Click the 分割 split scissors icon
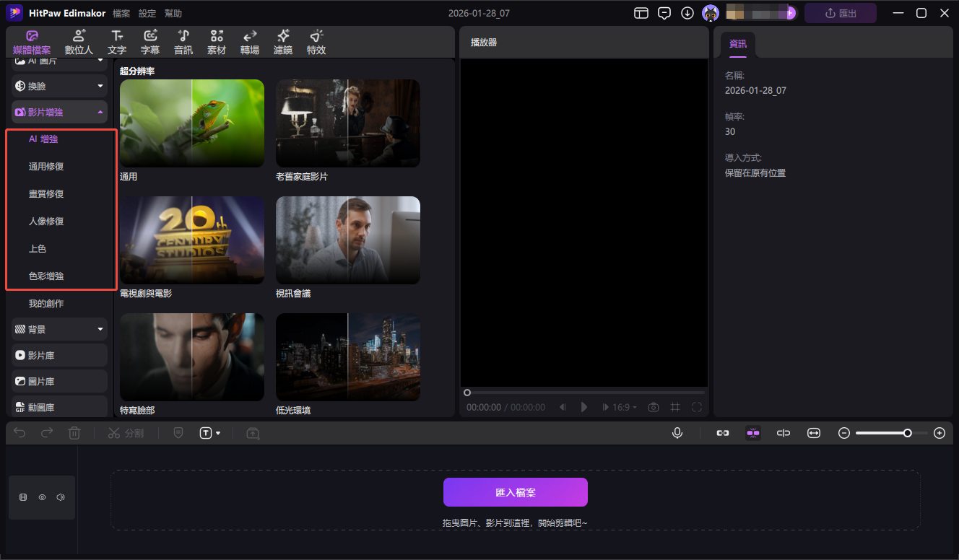The height and width of the screenshot is (560, 959). click(126, 432)
